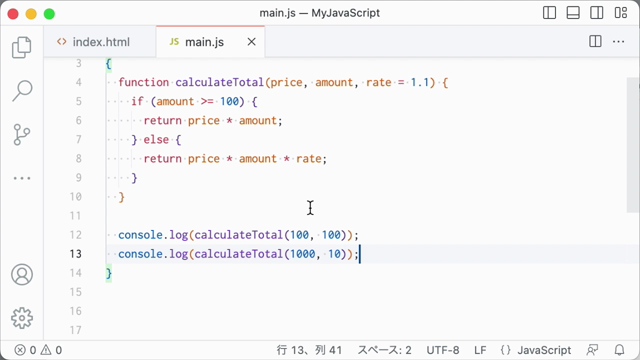Open the Manage gear icon
This screenshot has width=640, height=360.
(x=22, y=318)
